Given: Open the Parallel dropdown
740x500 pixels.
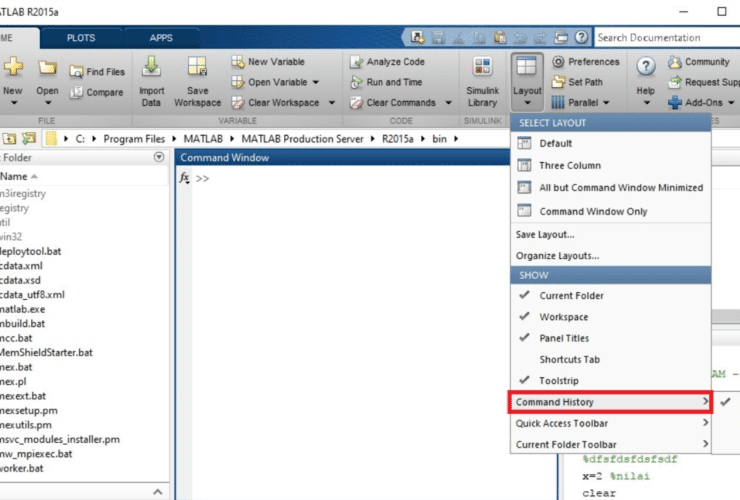Looking at the screenshot, I should (x=581, y=102).
